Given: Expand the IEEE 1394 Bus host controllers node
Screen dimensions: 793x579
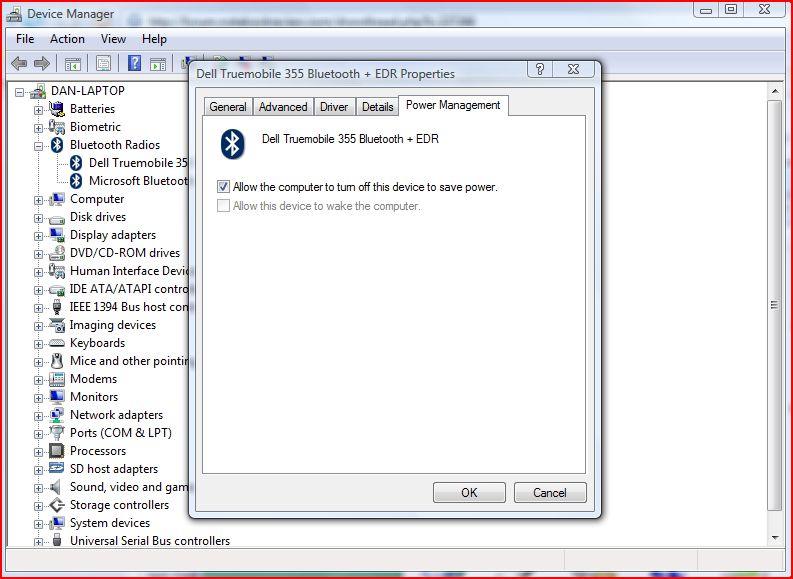Looking at the screenshot, I should (38, 308).
